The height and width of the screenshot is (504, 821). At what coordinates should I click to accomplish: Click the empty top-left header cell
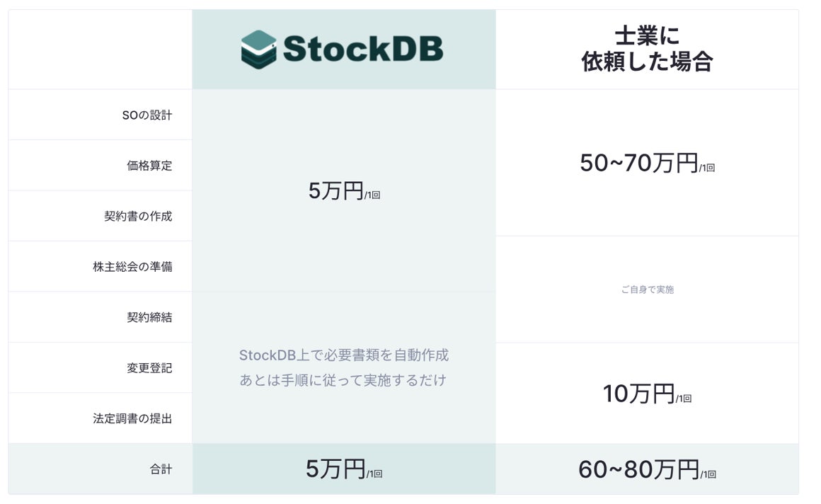pyautogui.click(x=101, y=50)
